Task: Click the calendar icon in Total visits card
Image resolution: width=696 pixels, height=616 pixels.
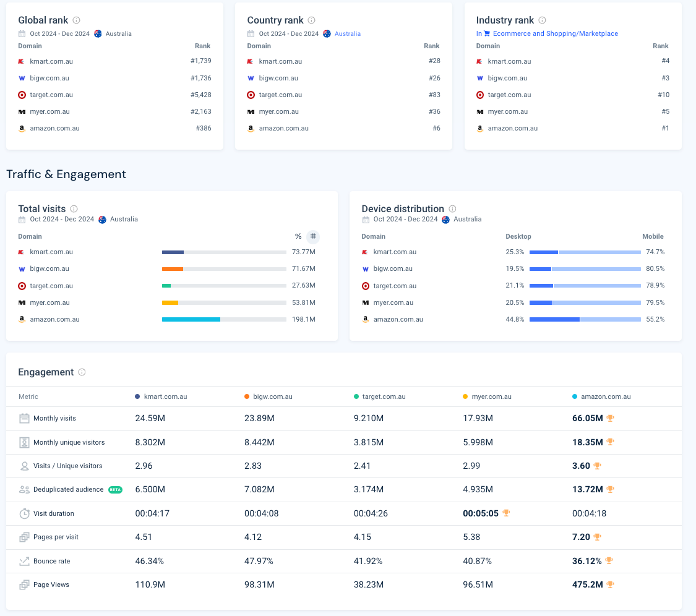Action: pos(22,219)
